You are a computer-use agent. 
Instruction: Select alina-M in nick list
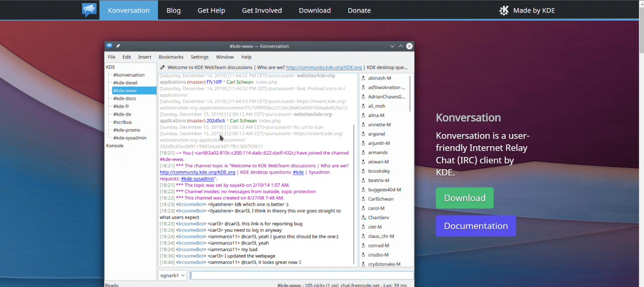pos(376,116)
